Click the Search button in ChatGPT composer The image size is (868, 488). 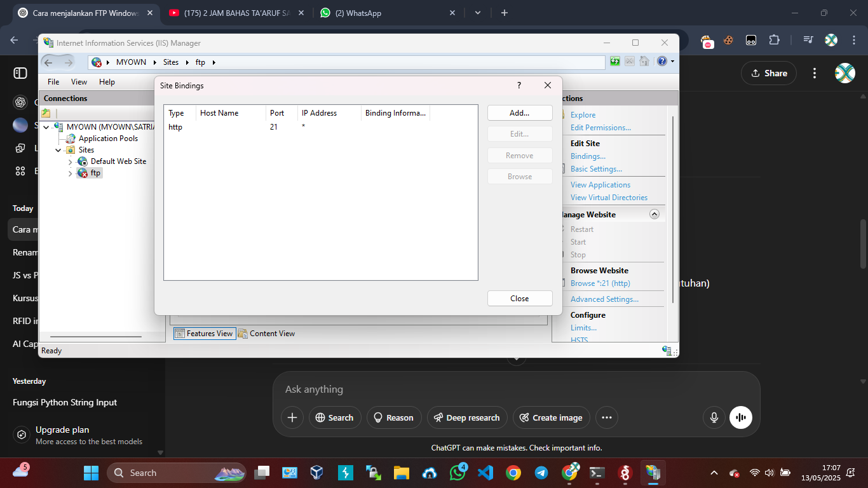click(335, 417)
